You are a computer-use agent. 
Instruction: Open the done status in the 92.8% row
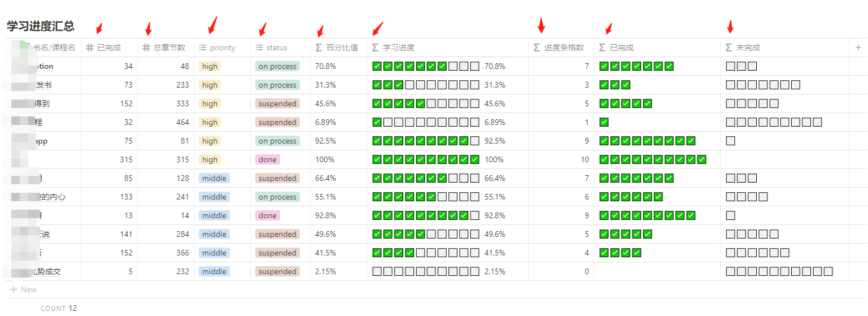[x=268, y=215]
